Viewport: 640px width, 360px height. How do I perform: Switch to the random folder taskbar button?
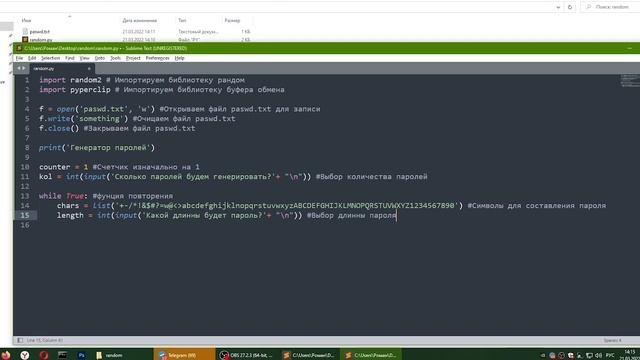point(122,355)
